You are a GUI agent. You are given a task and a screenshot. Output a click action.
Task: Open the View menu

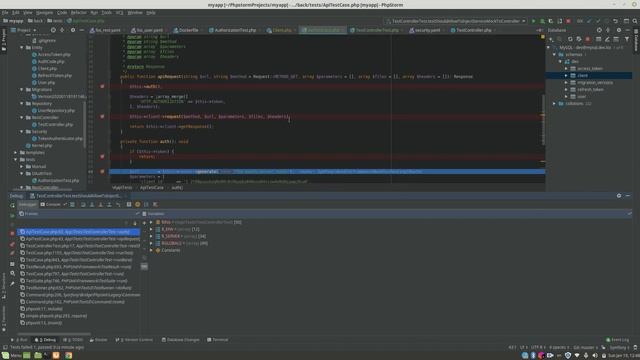[27, 13]
